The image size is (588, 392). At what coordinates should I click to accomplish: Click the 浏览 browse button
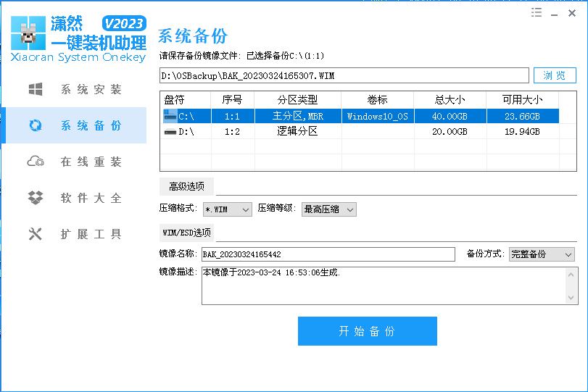click(x=555, y=75)
